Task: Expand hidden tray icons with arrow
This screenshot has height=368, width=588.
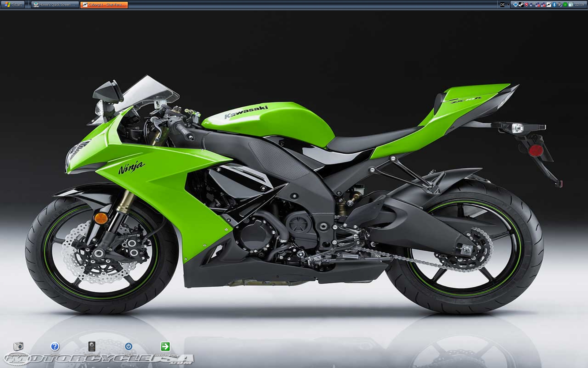Action: (508, 5)
